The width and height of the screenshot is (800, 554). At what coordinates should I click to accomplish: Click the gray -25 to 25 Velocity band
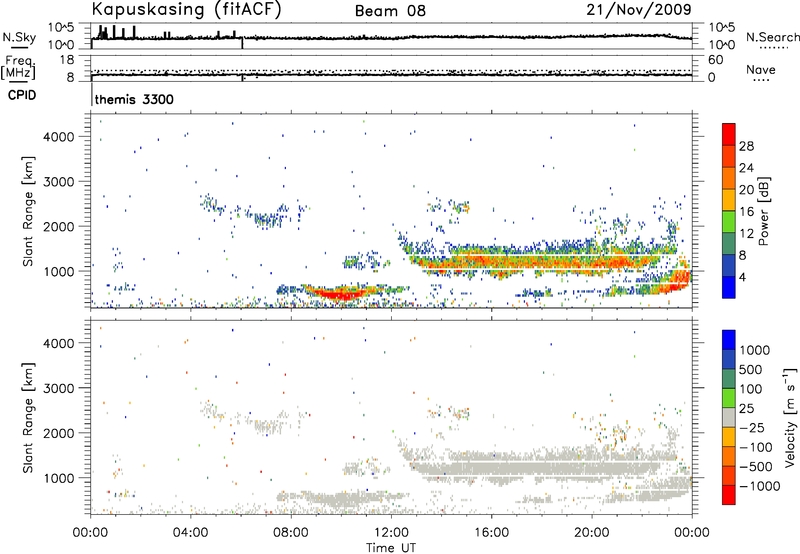tap(729, 417)
